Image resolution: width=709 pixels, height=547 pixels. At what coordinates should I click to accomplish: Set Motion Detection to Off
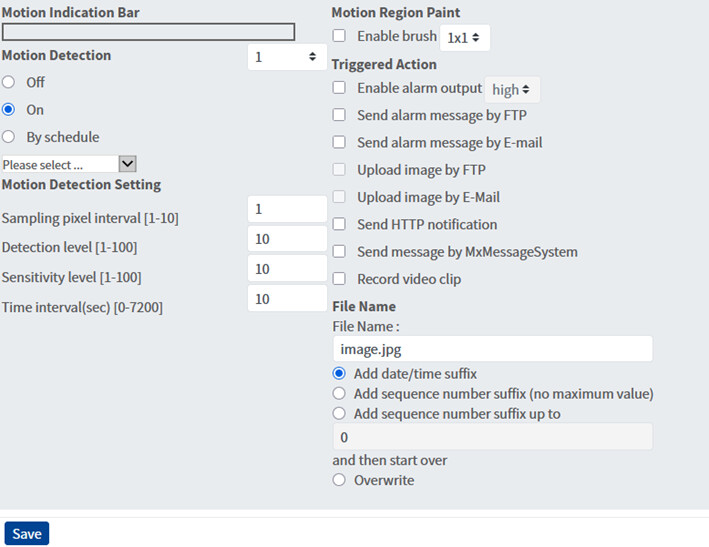(x=9, y=83)
